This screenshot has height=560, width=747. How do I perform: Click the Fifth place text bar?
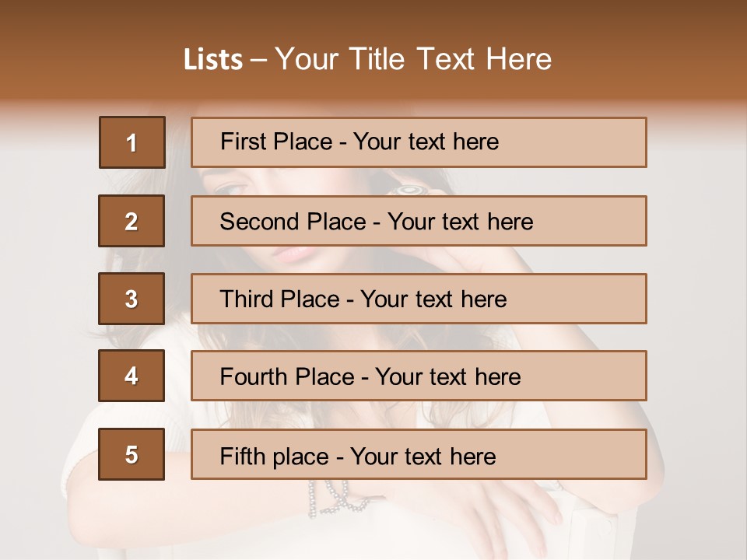pos(419,454)
